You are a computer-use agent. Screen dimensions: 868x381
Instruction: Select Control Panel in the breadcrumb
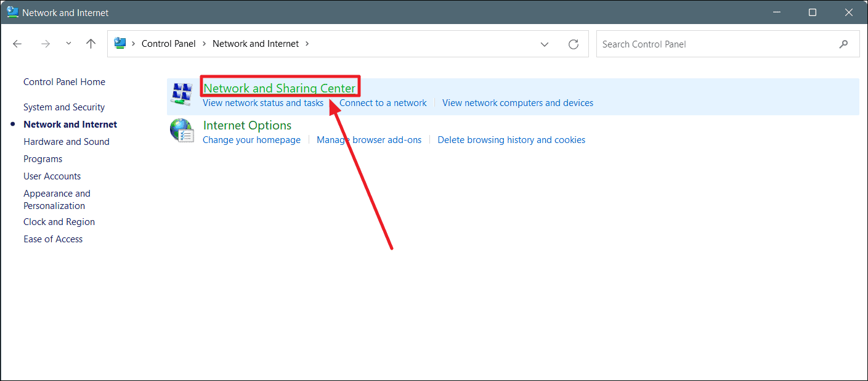click(168, 44)
